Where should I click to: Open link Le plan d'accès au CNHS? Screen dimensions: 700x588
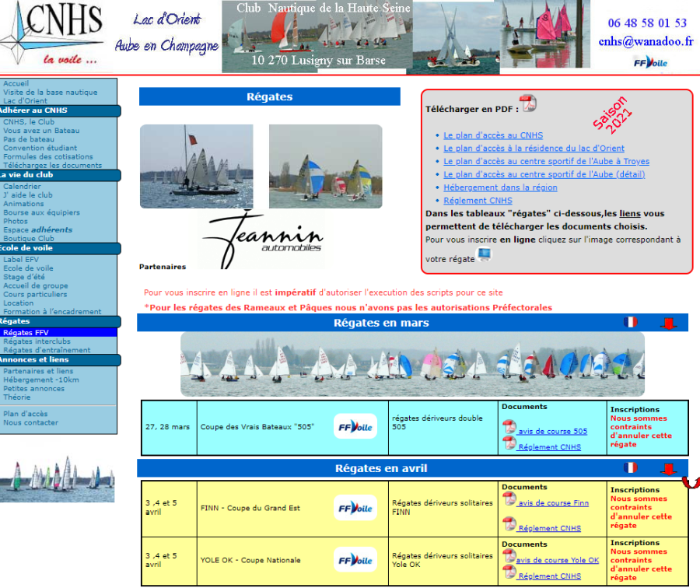[493, 135]
